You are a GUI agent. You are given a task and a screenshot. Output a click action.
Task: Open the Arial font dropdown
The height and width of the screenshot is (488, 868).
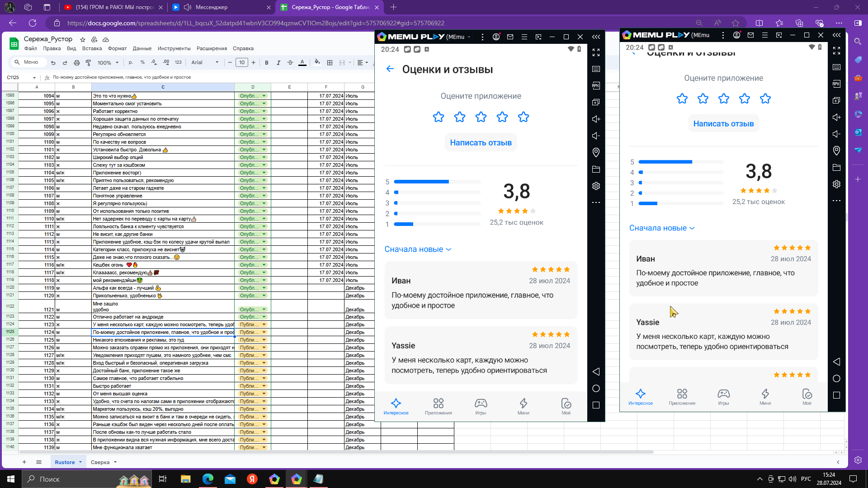205,62
